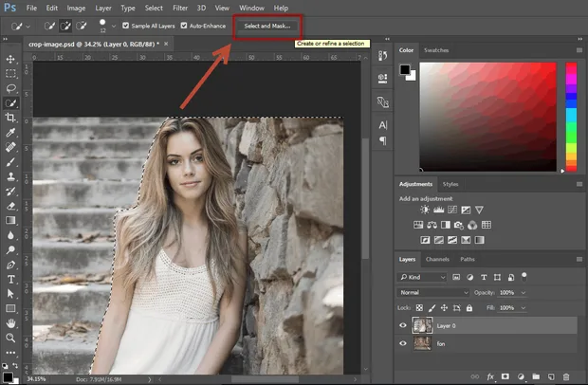Viewport: 588px width, 385px height.
Task: Select the Rectangle shape tool
Action: tap(10, 308)
